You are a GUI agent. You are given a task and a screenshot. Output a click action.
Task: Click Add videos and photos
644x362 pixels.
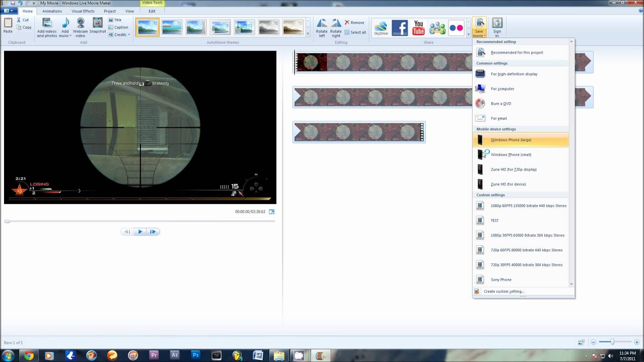[47, 28]
